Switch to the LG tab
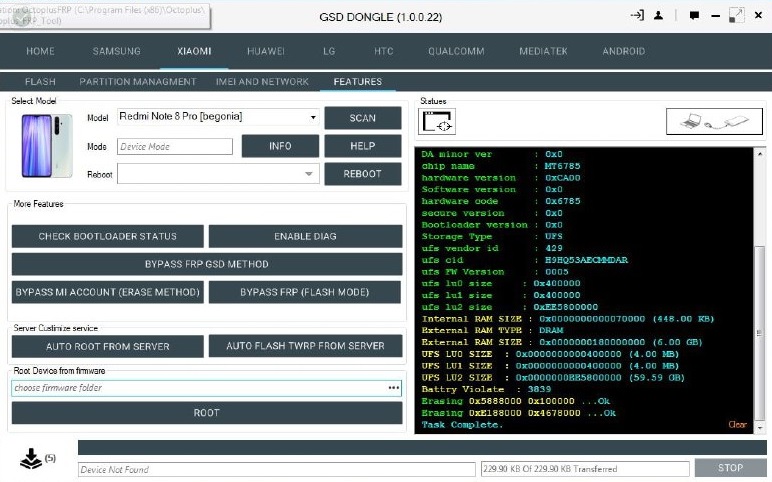The height and width of the screenshot is (482, 772). tap(329, 51)
